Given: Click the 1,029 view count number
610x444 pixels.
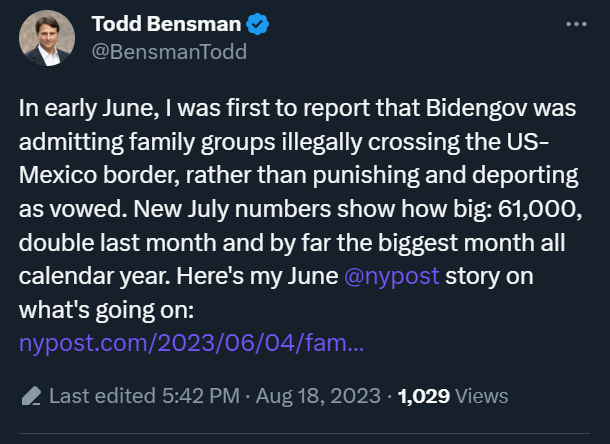Looking at the screenshot, I should 424,396.
